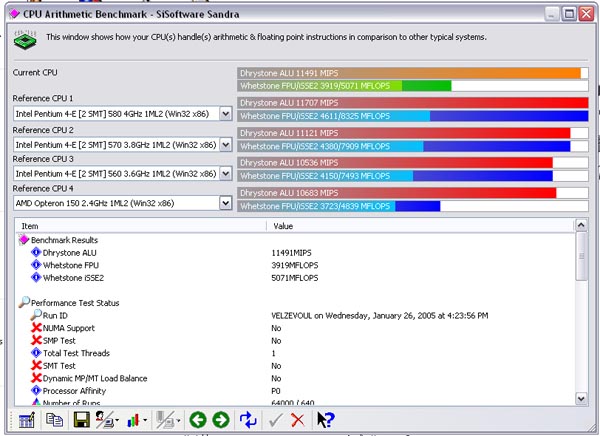Click the list scroll up arrow

click(x=581, y=225)
